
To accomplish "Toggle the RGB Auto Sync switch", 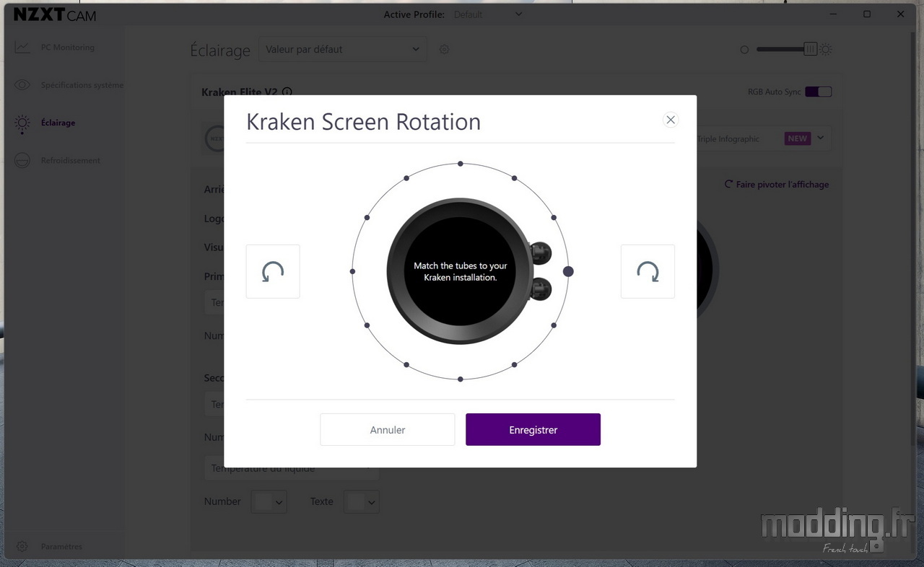I will [x=819, y=92].
